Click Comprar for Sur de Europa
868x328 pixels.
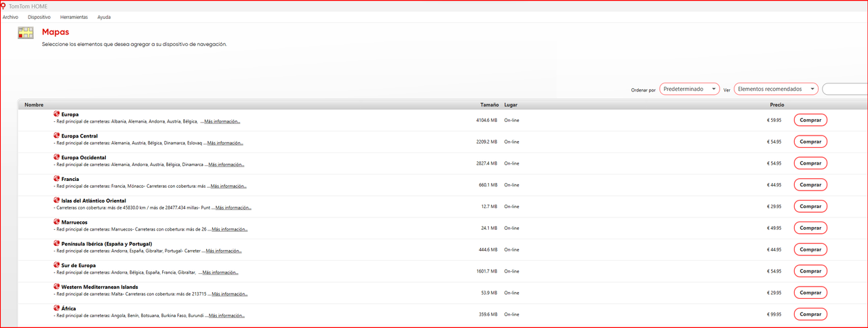810,271
